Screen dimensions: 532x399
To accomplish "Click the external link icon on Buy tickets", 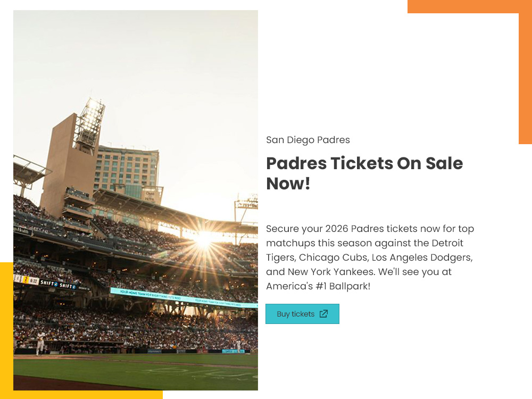I will coord(323,314).
